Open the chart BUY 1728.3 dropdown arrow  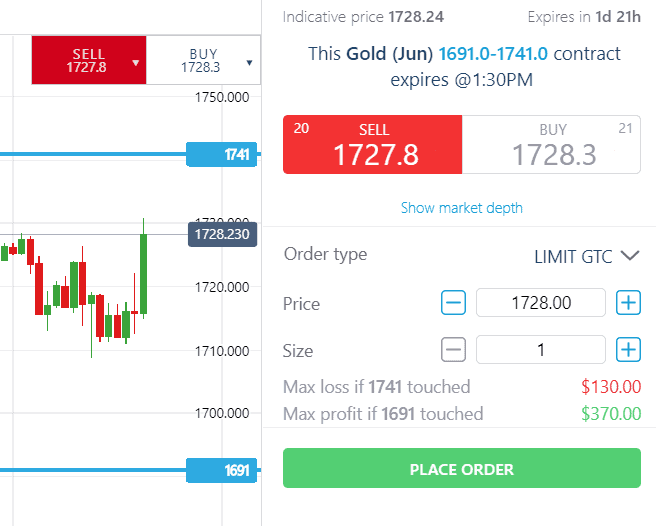click(249, 63)
